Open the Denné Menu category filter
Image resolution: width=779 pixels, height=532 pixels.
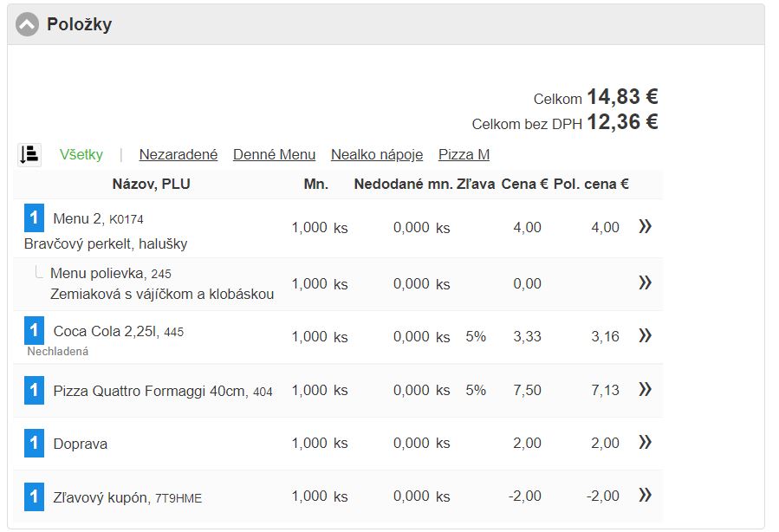(274, 155)
